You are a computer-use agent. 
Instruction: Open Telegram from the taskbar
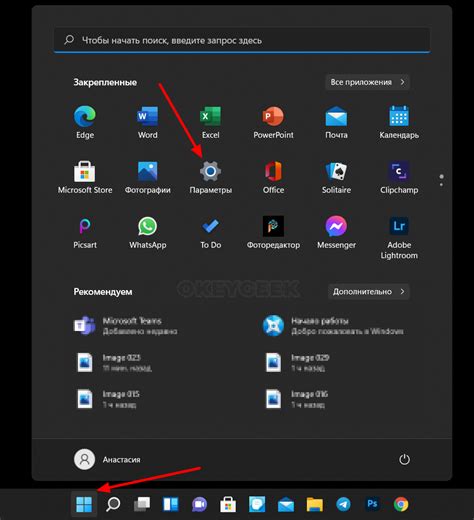343,504
